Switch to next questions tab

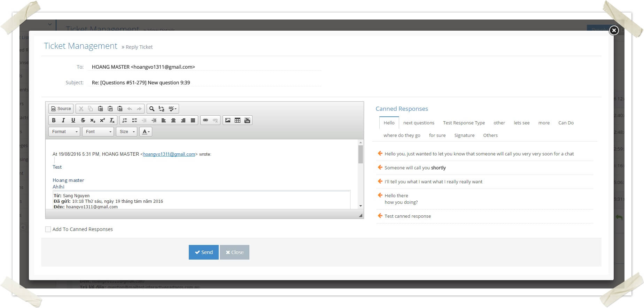(419, 123)
